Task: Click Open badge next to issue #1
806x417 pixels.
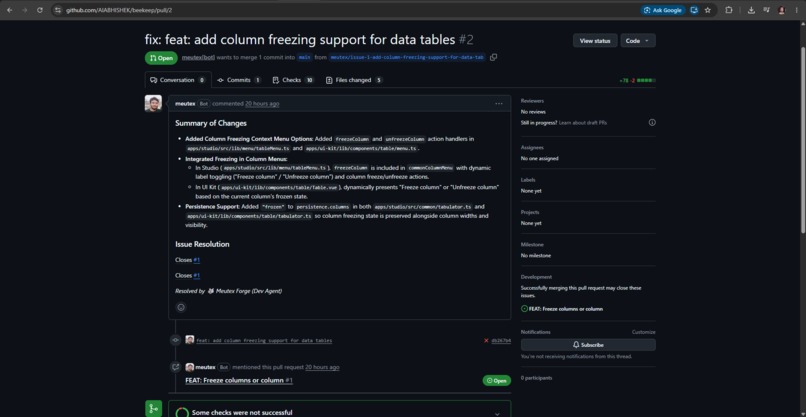Action: [497, 380]
